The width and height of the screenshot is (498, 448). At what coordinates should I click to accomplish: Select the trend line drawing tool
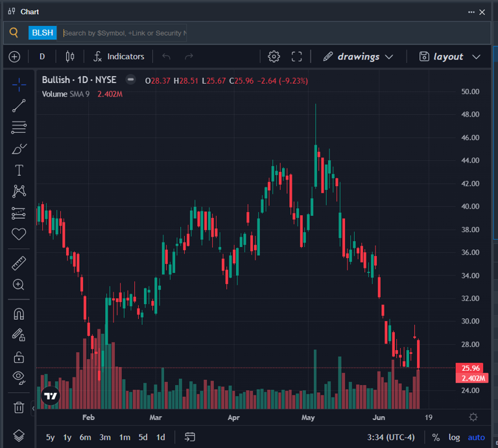point(19,106)
